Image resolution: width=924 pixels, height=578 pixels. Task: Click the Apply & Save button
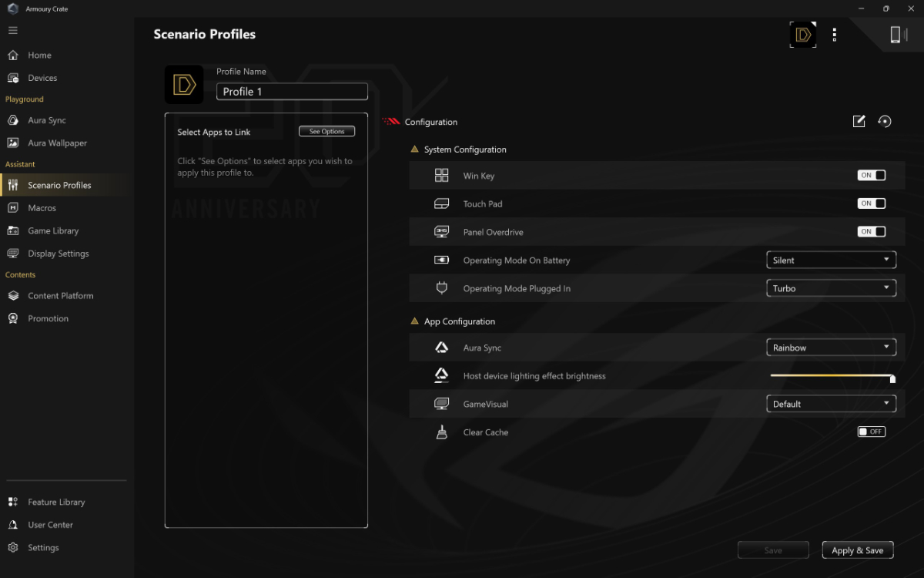858,550
